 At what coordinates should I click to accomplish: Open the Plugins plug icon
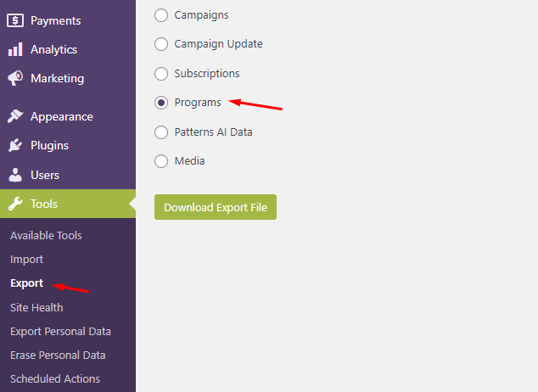(x=15, y=145)
